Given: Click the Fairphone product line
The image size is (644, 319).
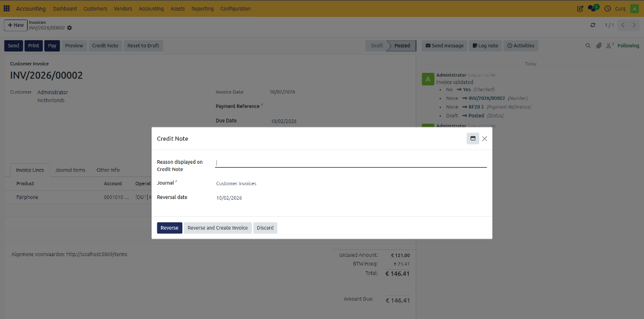Looking at the screenshot, I should click(27, 197).
